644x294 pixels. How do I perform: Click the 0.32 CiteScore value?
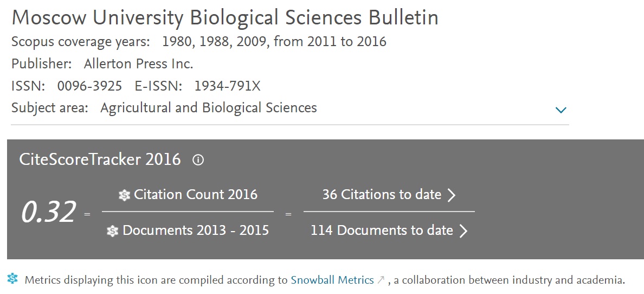[48, 212]
